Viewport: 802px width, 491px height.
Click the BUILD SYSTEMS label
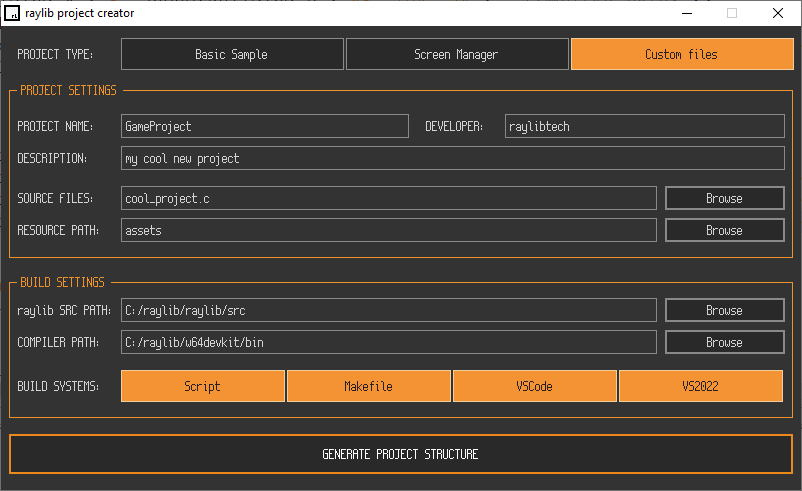58,386
